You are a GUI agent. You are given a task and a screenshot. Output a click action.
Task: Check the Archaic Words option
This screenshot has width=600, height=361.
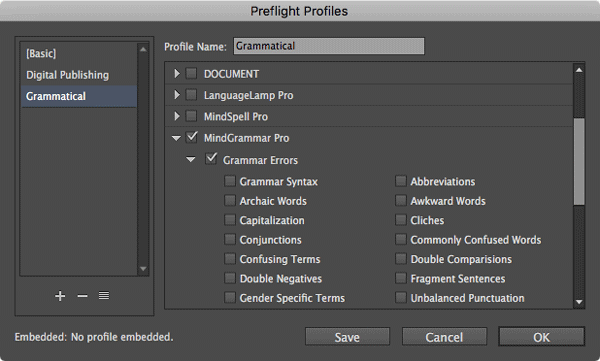pyautogui.click(x=230, y=200)
